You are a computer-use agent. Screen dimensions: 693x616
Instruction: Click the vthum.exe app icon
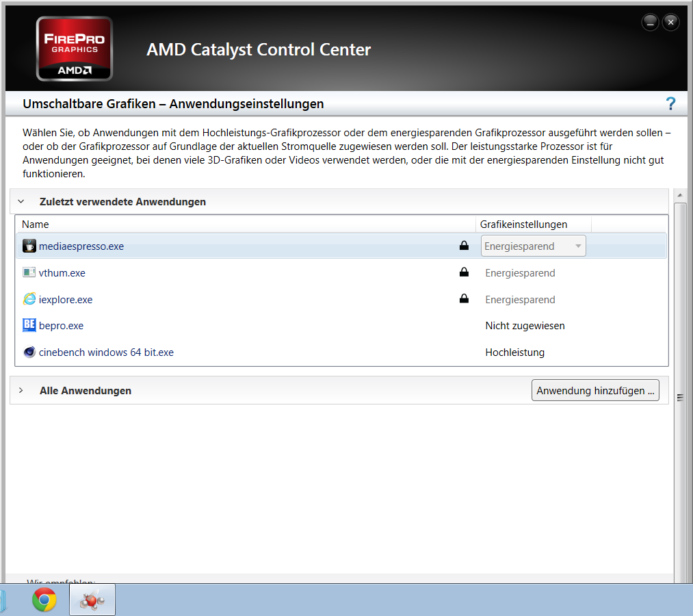(29, 272)
